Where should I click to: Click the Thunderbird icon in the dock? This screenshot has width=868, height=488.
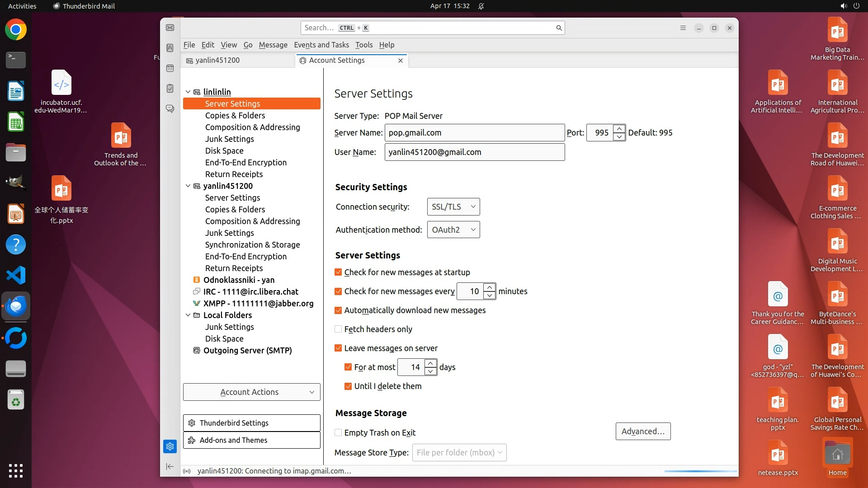(x=16, y=306)
